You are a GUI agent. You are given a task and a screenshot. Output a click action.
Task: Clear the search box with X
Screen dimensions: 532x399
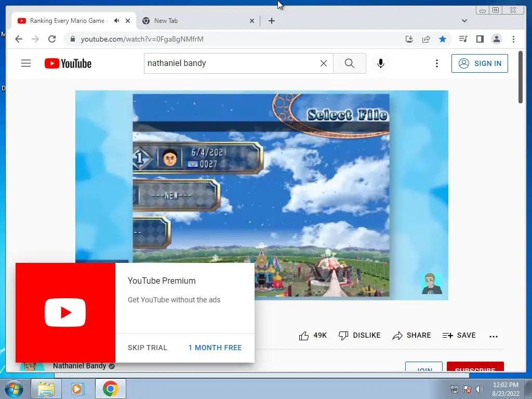pyautogui.click(x=324, y=63)
